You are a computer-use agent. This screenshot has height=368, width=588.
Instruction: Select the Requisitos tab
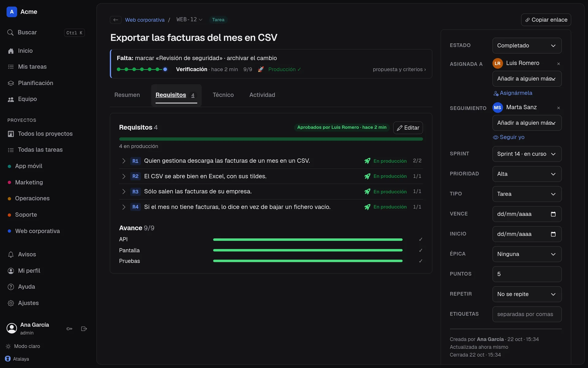[176, 95]
